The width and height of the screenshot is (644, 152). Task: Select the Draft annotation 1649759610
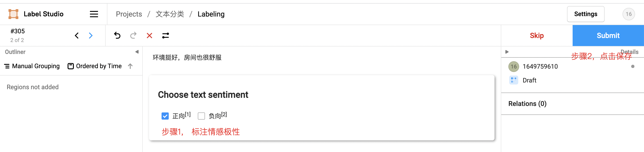tap(540, 67)
